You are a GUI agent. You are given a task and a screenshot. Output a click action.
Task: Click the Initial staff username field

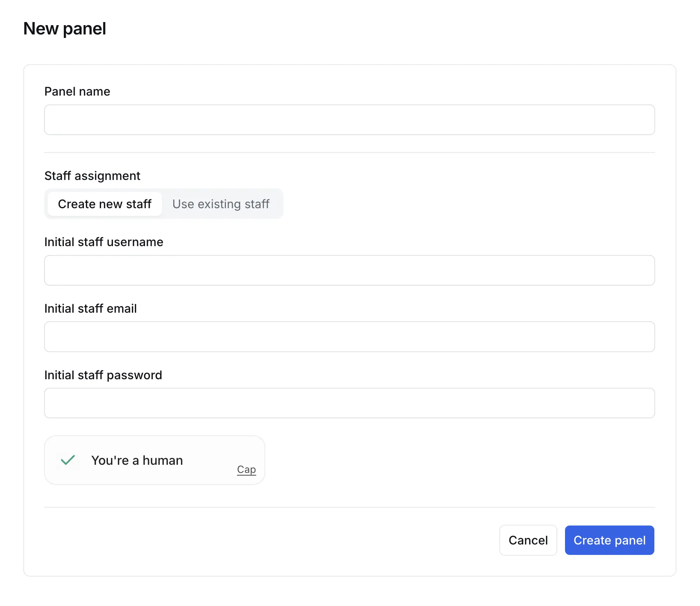[350, 270]
